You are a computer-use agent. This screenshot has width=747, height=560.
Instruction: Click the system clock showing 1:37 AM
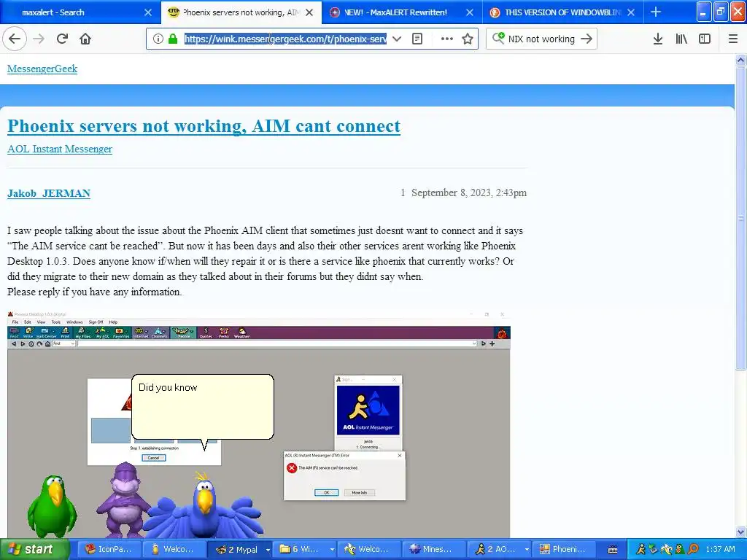pyautogui.click(x=720, y=549)
